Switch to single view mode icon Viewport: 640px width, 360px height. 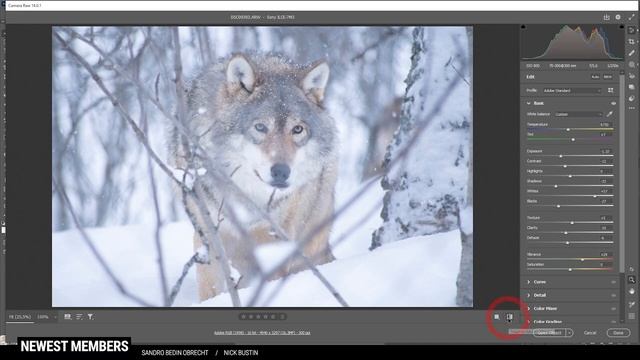497,317
